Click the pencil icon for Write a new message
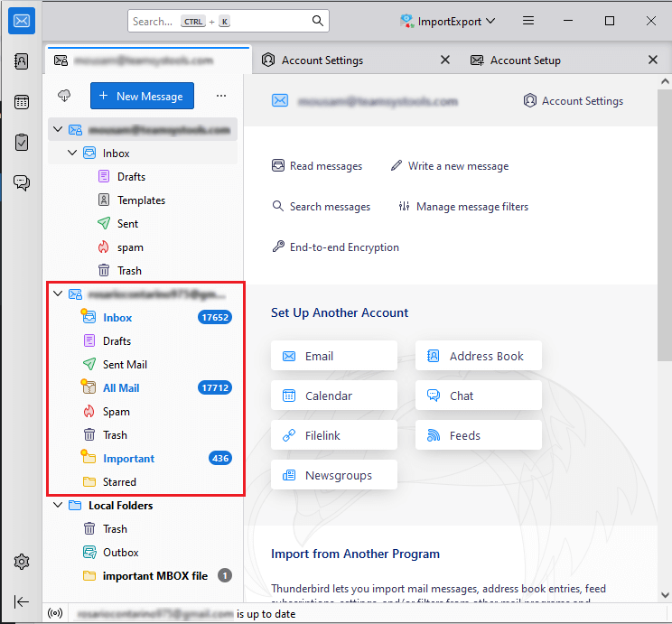 397,165
